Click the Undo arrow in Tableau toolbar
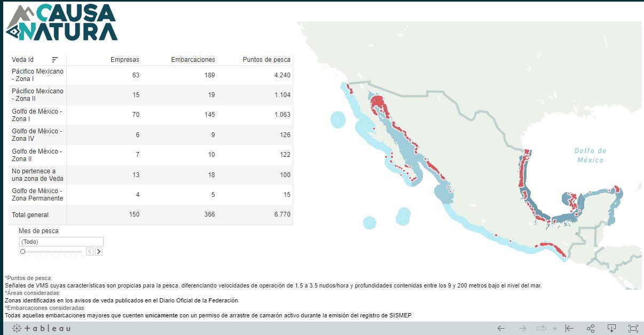 (x=501, y=329)
